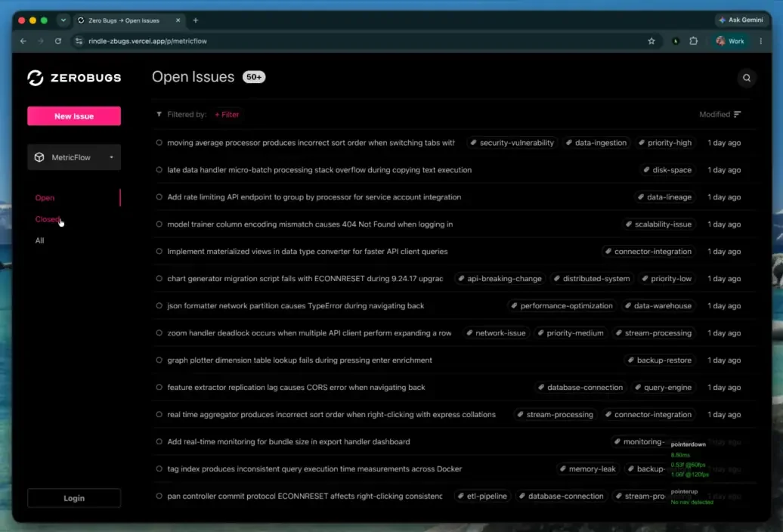Toggle status circle of model trainer issue
783x532 pixels.
coord(159,224)
